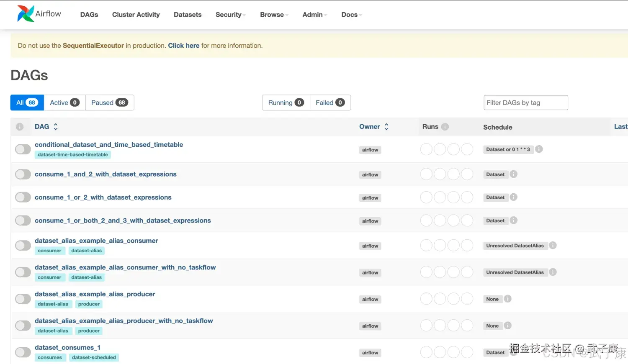
Task: Open the Admin dropdown menu
Action: click(314, 15)
